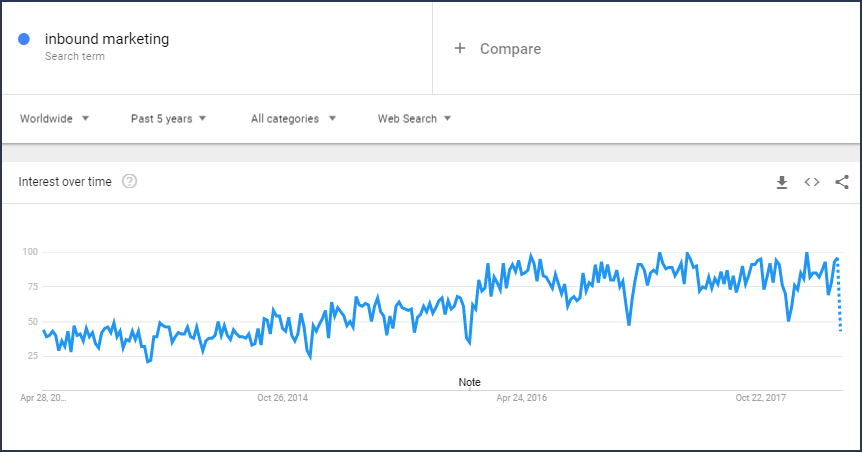This screenshot has height=452, width=862.
Task: Click the plus icon next to Compare
Action: (x=460, y=48)
